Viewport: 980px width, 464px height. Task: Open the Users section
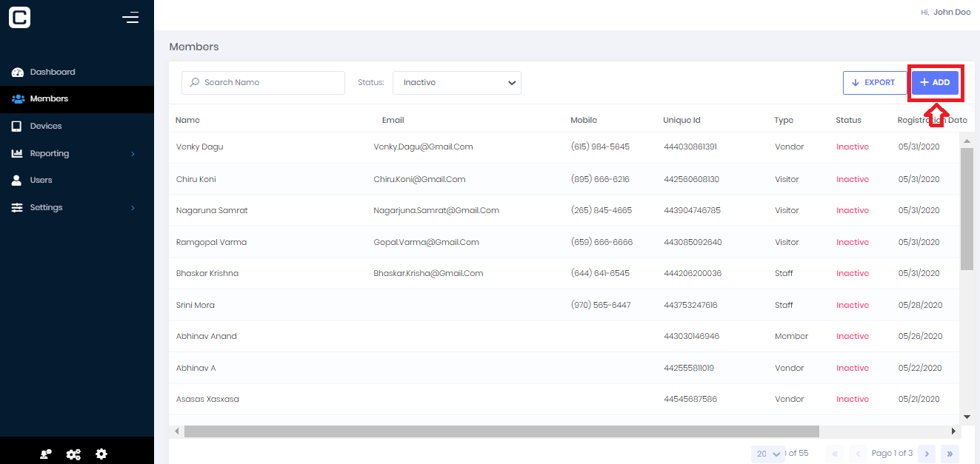(41, 180)
